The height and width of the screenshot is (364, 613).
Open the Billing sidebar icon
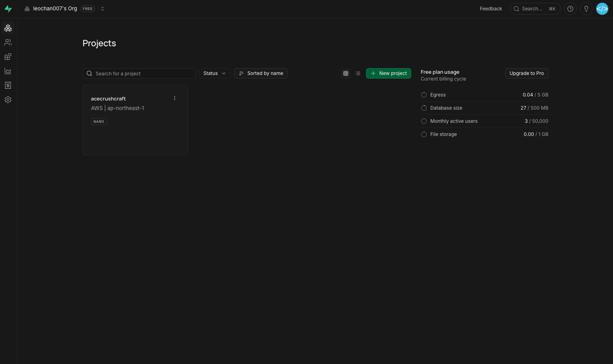8,85
